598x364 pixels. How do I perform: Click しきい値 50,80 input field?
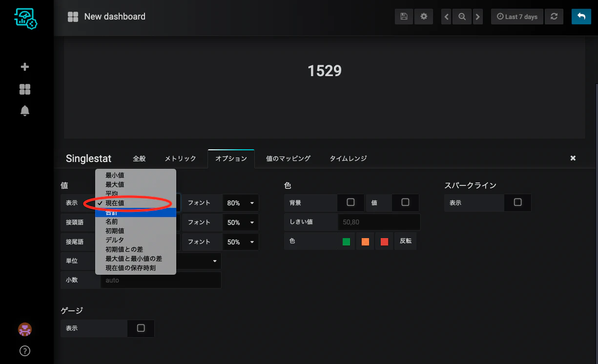point(379,222)
